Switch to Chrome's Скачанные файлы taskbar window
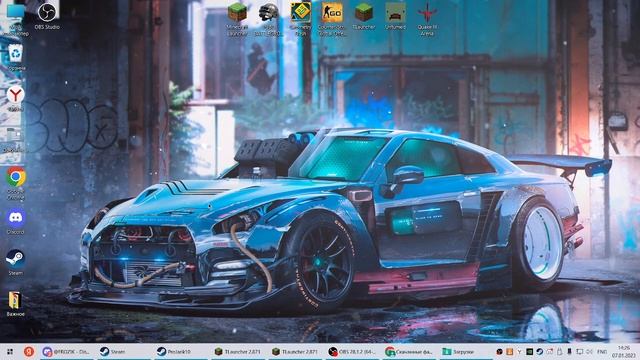The image size is (640, 360). [409, 351]
